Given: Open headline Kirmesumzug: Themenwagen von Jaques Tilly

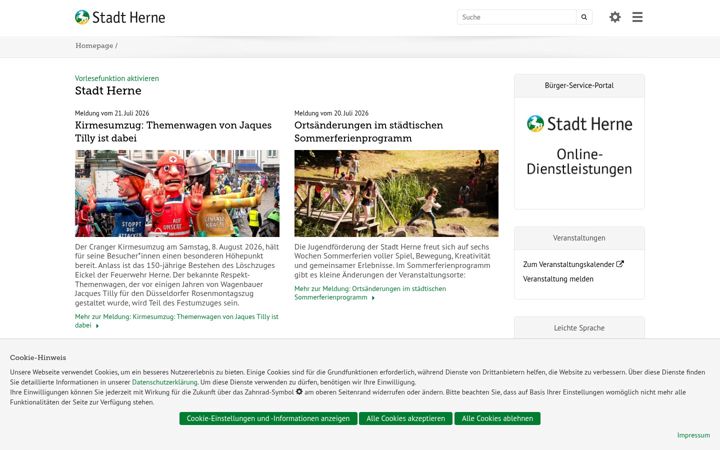Looking at the screenshot, I should click(173, 131).
